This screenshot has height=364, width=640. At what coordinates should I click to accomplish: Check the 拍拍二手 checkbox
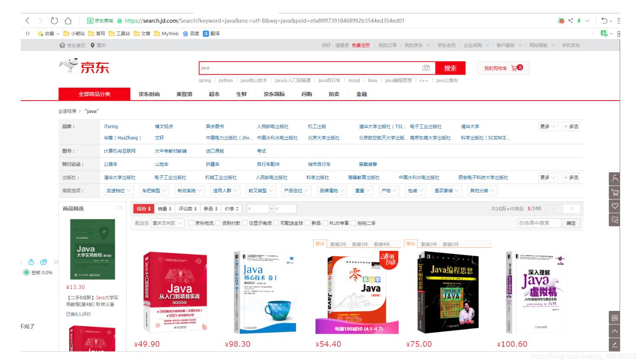click(353, 223)
